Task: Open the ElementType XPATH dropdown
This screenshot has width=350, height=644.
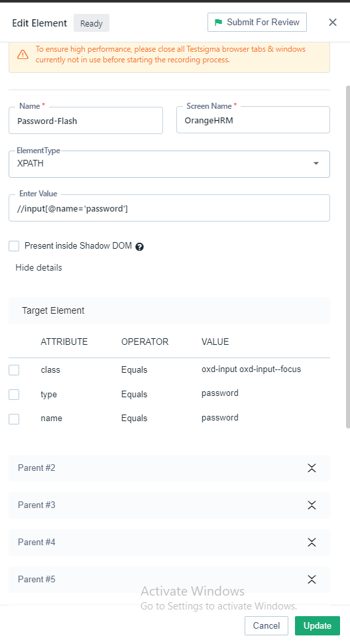Action: [169, 164]
